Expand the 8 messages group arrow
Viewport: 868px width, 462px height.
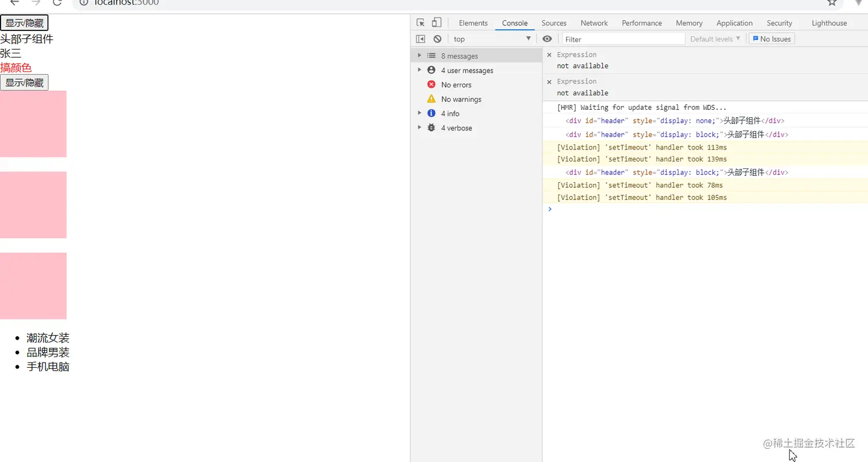point(420,56)
